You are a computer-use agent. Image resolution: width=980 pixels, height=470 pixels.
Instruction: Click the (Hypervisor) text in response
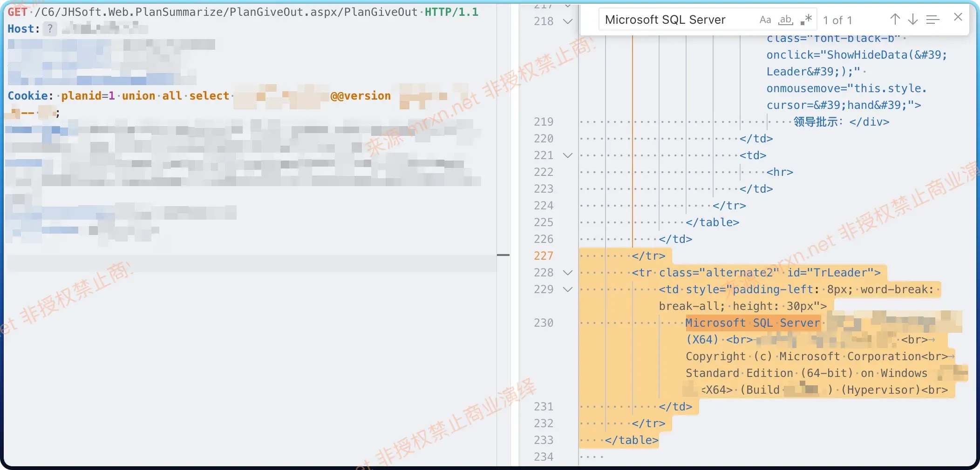point(881,389)
